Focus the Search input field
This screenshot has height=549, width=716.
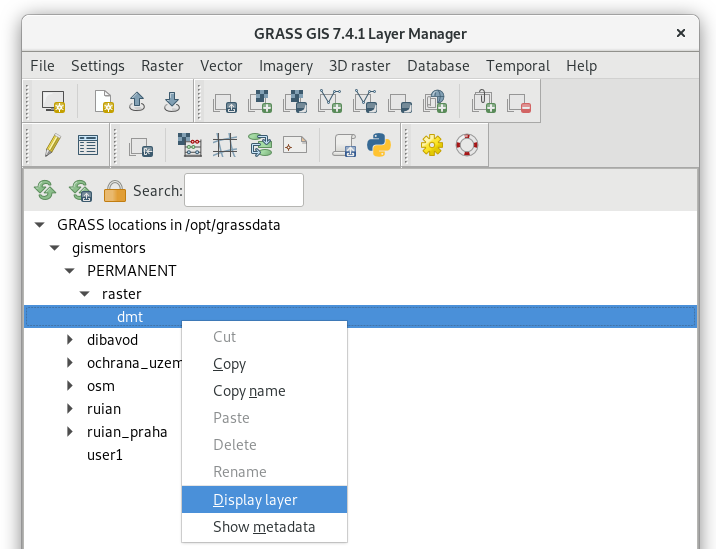[244, 190]
